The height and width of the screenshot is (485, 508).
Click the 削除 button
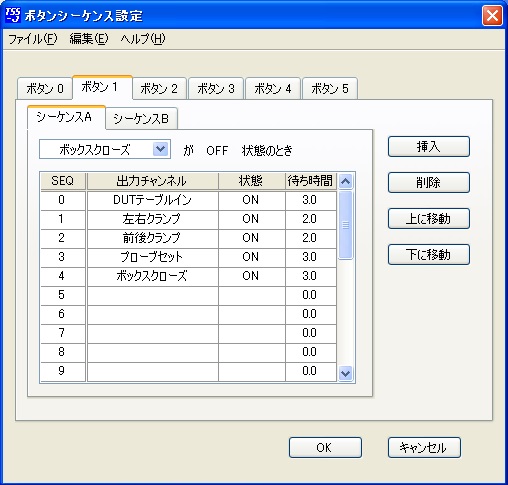click(x=429, y=182)
